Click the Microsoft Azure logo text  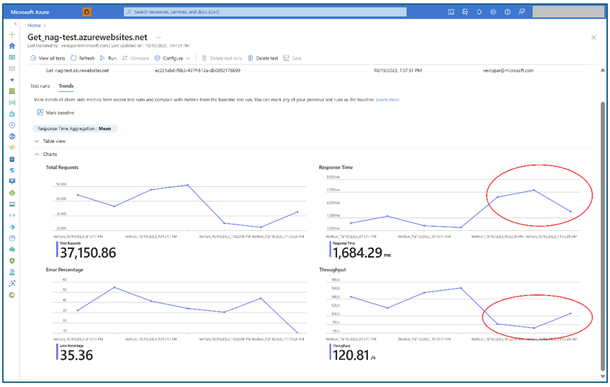30,12
